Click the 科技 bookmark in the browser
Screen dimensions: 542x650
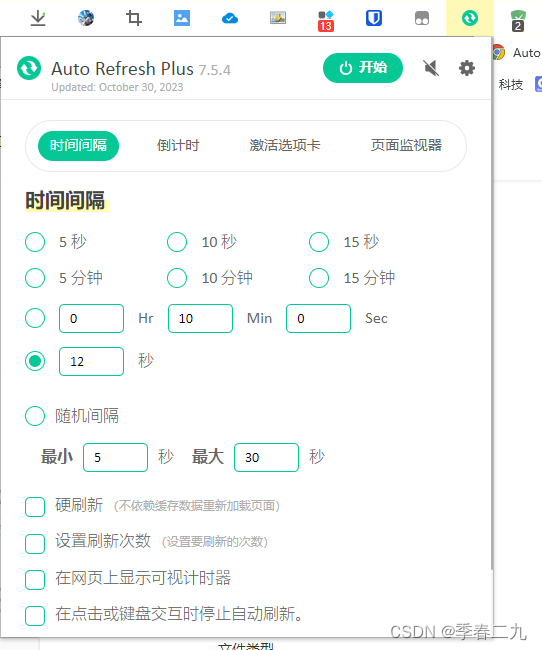[510, 85]
